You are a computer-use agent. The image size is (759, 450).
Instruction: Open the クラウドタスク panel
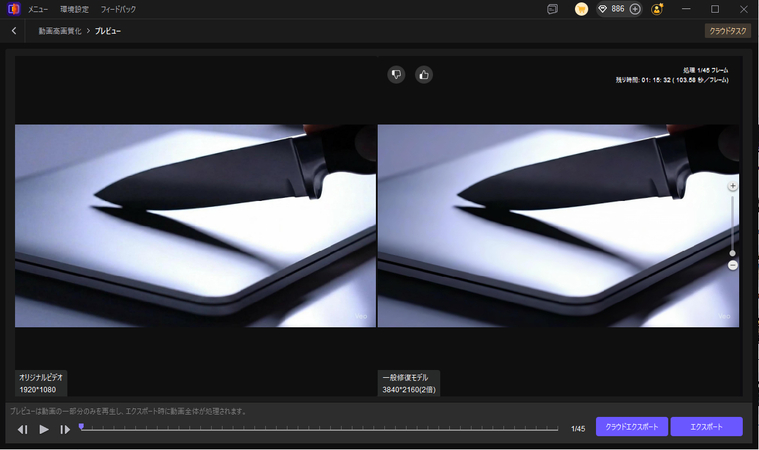(x=727, y=31)
